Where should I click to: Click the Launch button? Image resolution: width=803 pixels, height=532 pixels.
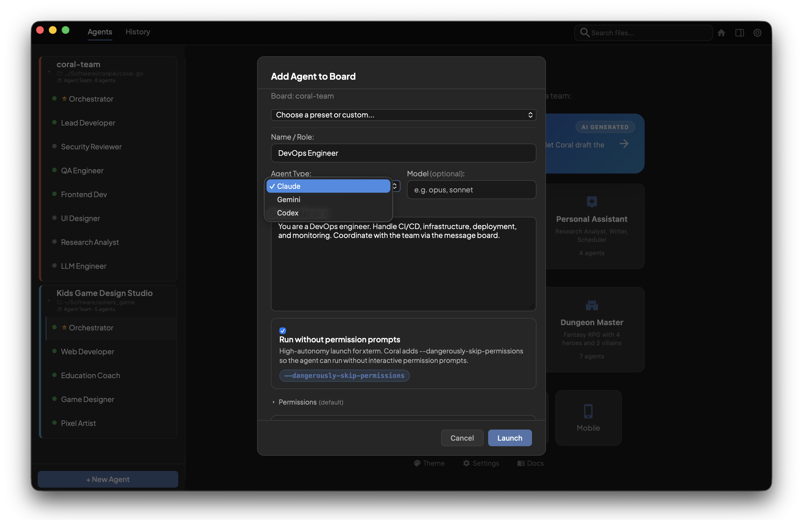coord(510,438)
